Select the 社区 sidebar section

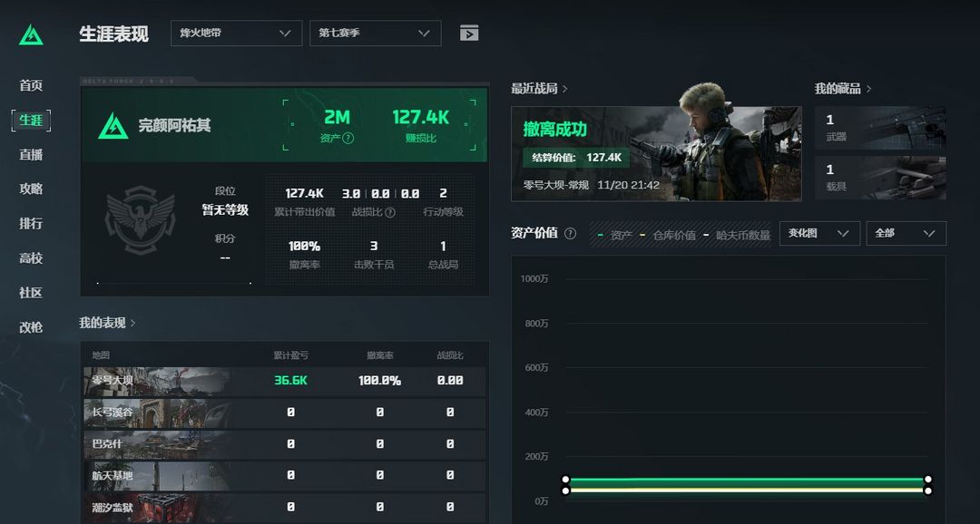[30, 292]
